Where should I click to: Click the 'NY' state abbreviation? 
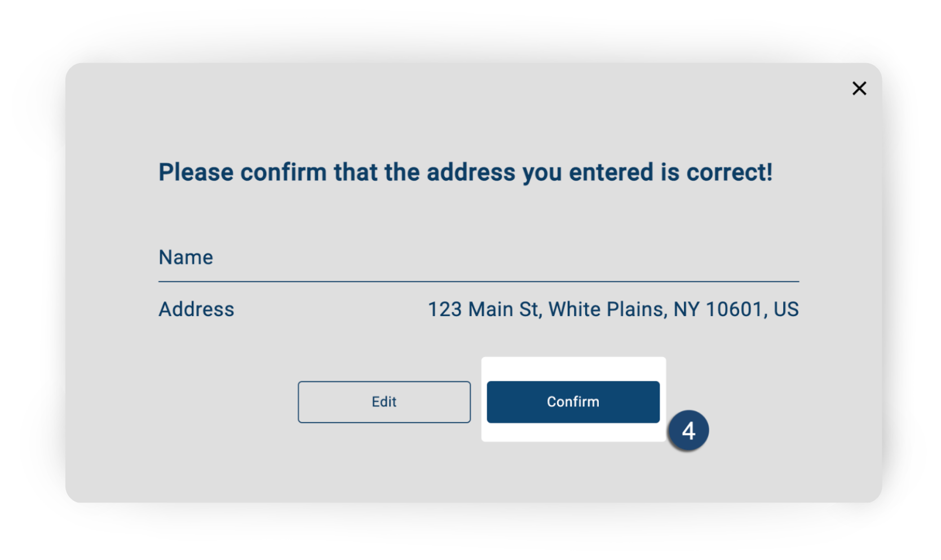pos(686,309)
